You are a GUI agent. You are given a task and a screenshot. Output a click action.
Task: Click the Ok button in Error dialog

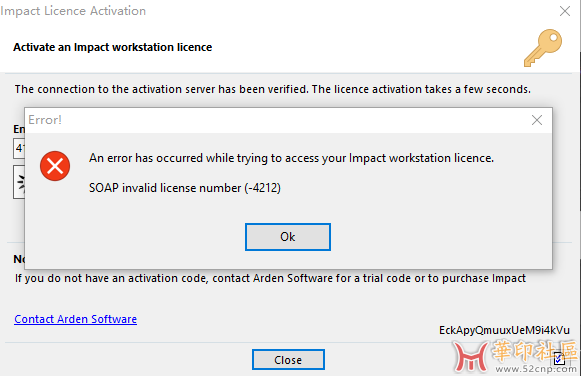[x=288, y=237]
